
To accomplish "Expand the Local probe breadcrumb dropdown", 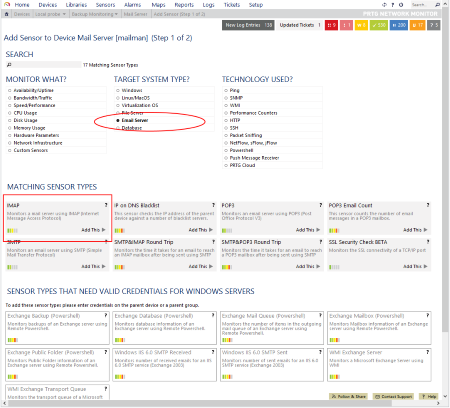I will click(x=64, y=14).
